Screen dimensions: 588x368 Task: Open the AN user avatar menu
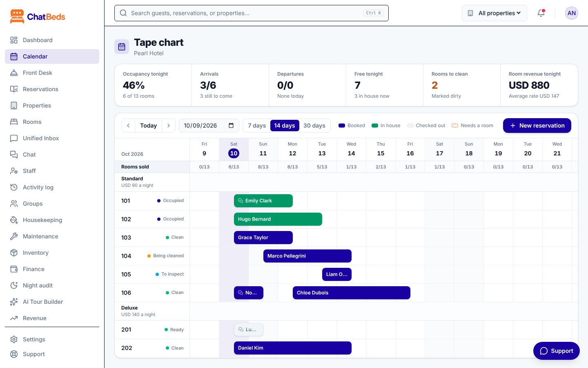572,13
